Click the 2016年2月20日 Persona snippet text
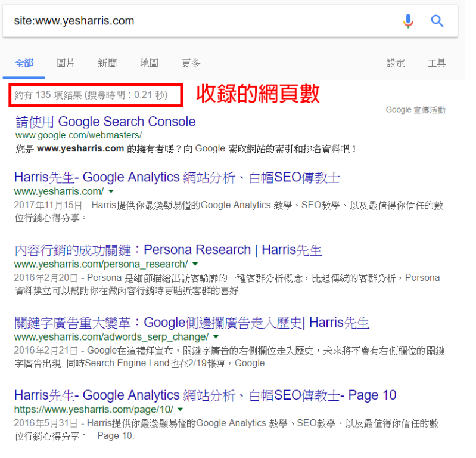Viewport: 476px width, 458px height. click(x=227, y=284)
